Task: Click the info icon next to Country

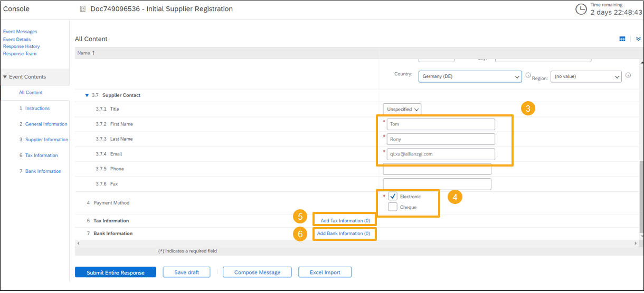Action: [528, 76]
